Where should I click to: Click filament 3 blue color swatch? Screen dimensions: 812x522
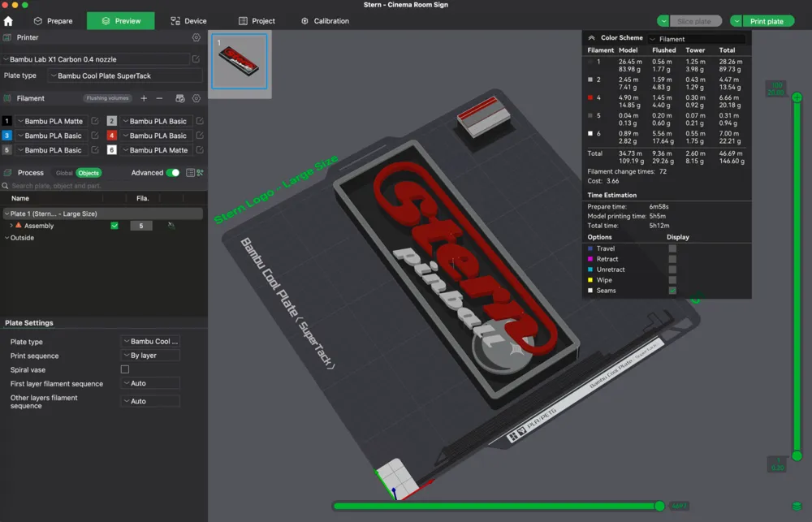(x=6, y=136)
